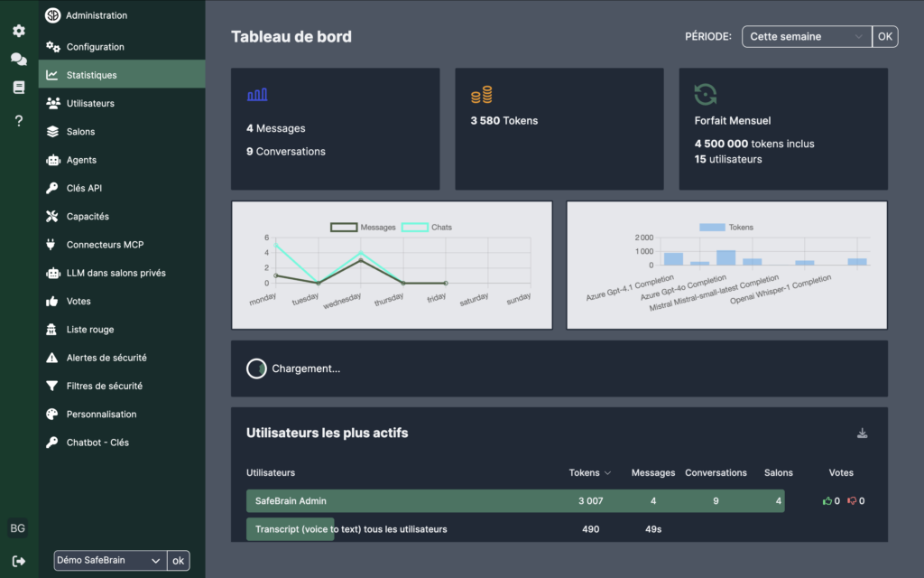
Task: Open help question mark icon
Action: coord(19,121)
